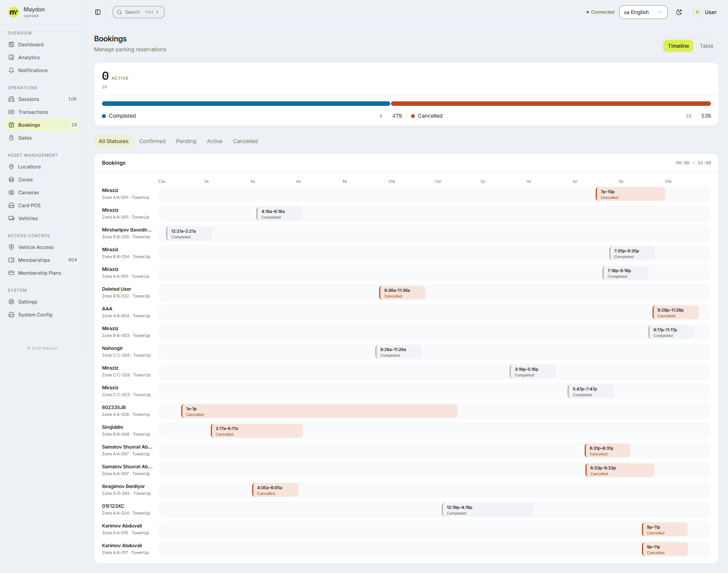The height and width of the screenshot is (573, 728).
Task: Open the 2:17a–6:17a Cancelled booking
Action: pos(257,431)
